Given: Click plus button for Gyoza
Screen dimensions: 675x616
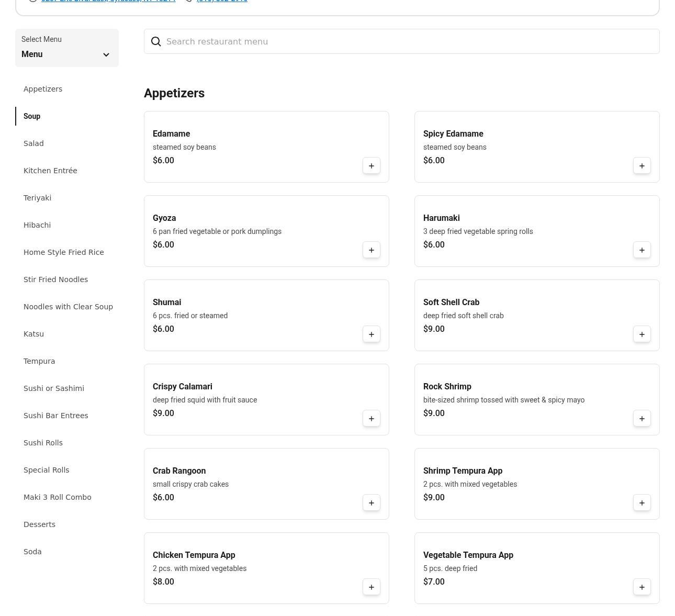Looking at the screenshot, I should click(371, 250).
